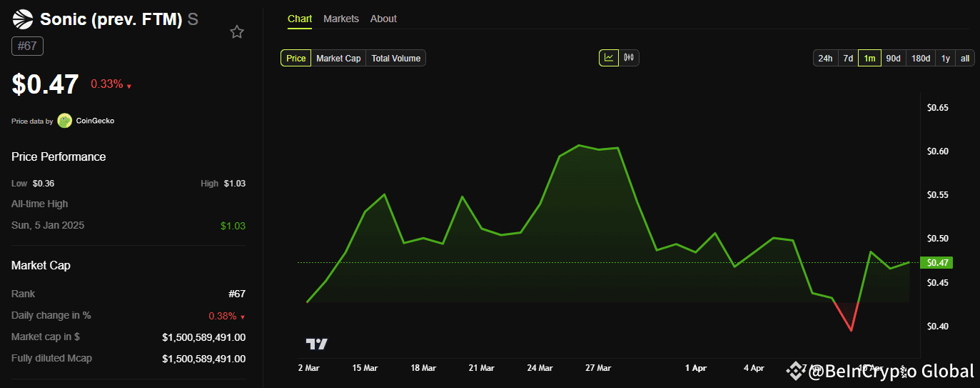
Task: Set chart range to 24h
Action: [825, 58]
